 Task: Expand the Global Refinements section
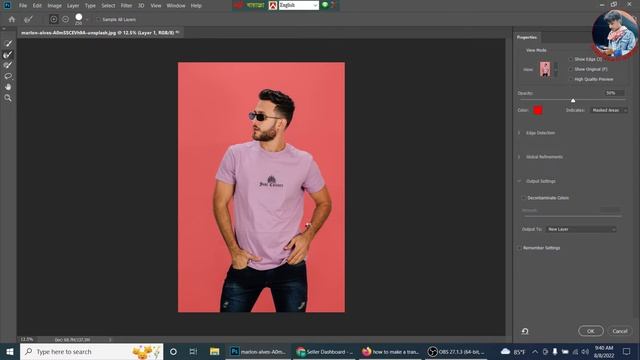point(519,157)
